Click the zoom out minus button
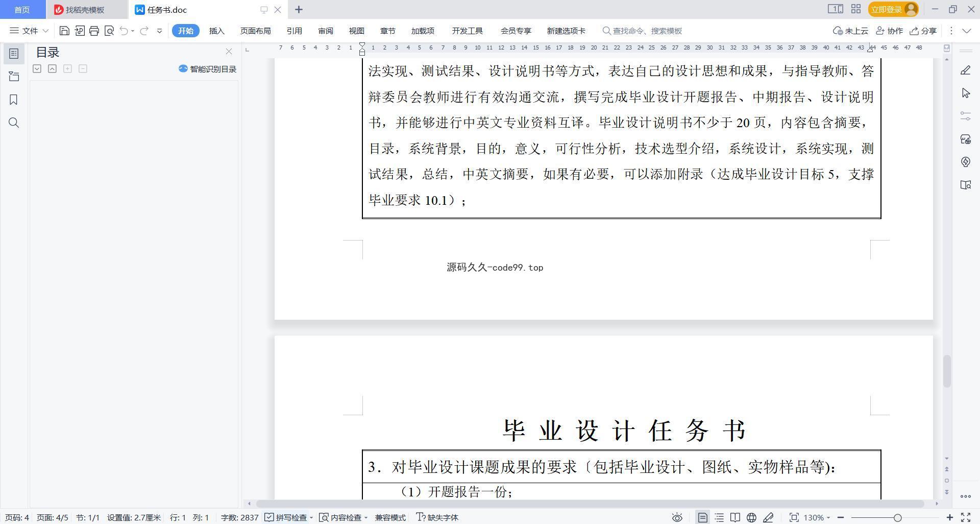The width and height of the screenshot is (980, 524). (x=841, y=517)
